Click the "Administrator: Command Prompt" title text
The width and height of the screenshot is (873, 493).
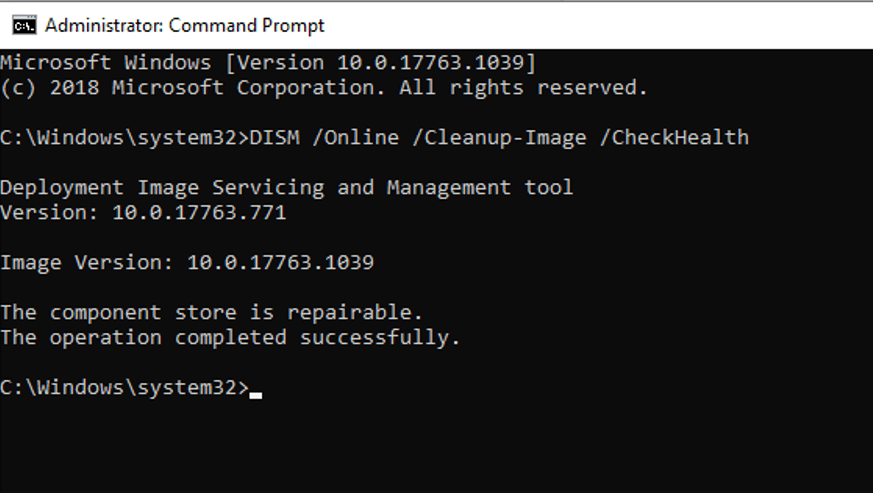(185, 25)
